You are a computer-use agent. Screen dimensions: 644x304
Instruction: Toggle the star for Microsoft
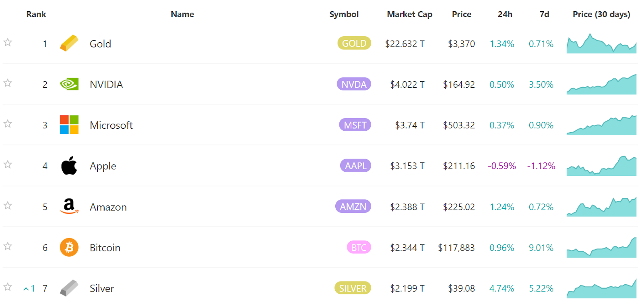tap(8, 123)
